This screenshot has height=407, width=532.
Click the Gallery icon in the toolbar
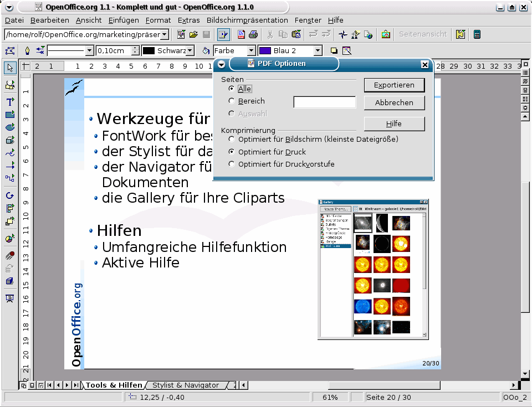tap(368, 34)
